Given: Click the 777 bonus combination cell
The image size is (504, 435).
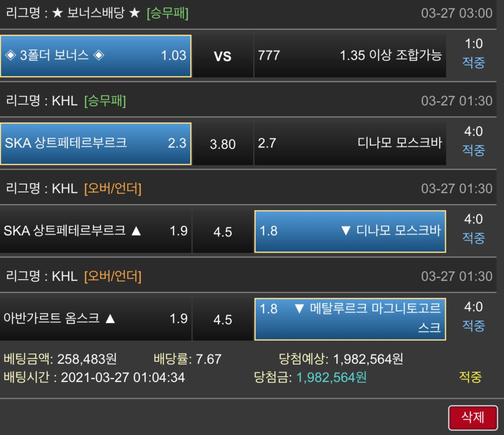Looking at the screenshot, I should [350, 56].
